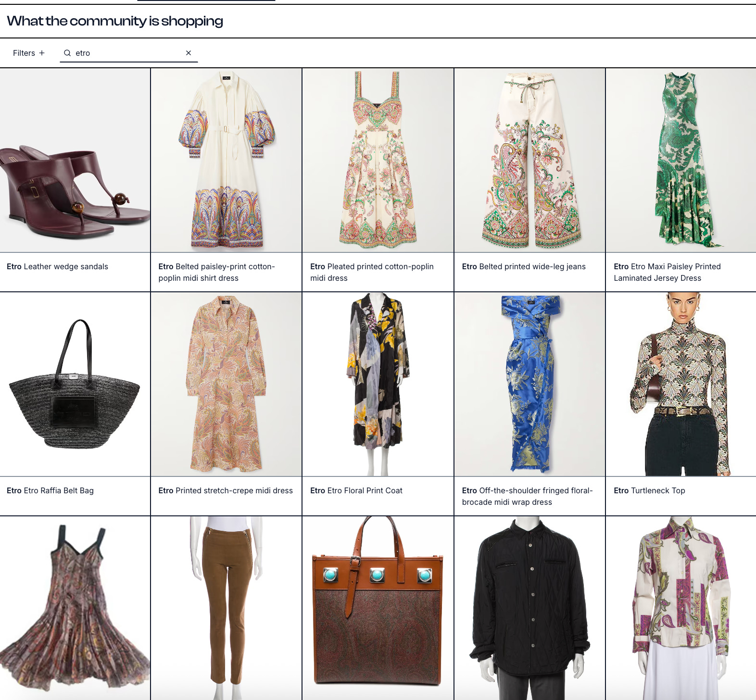The image size is (756, 700).
Task: Click 'Printed stretch-crepe midi dress' title
Action: pyautogui.click(x=226, y=490)
